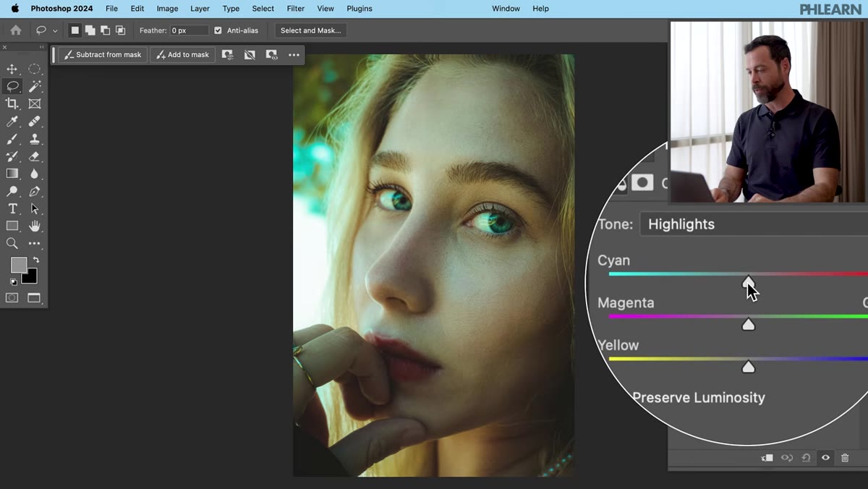Select the Path Selection tool
868x489 pixels.
pyautogui.click(x=34, y=208)
